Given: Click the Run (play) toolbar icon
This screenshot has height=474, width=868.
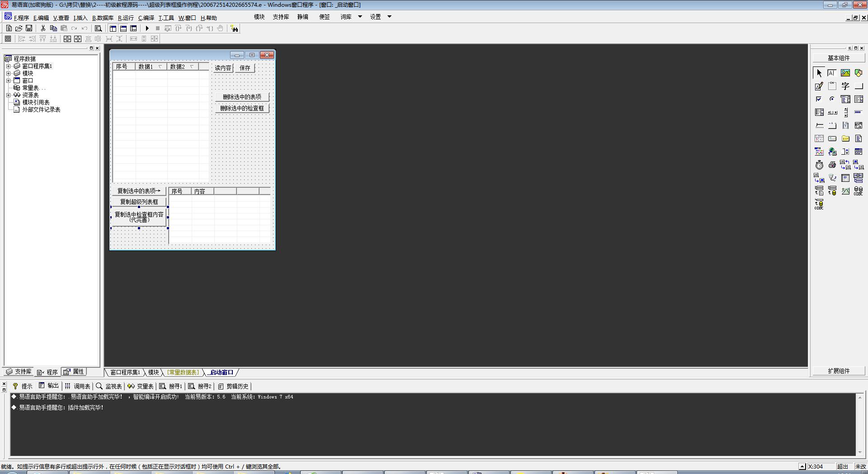Looking at the screenshot, I should (x=147, y=28).
